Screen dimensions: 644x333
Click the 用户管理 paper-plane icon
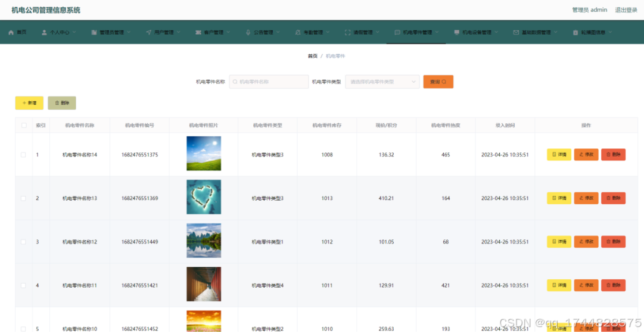pos(149,32)
